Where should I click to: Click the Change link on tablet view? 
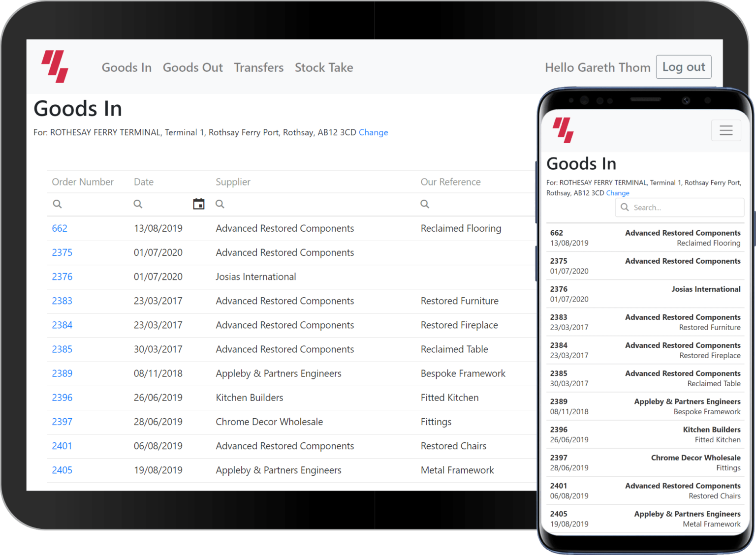(373, 132)
